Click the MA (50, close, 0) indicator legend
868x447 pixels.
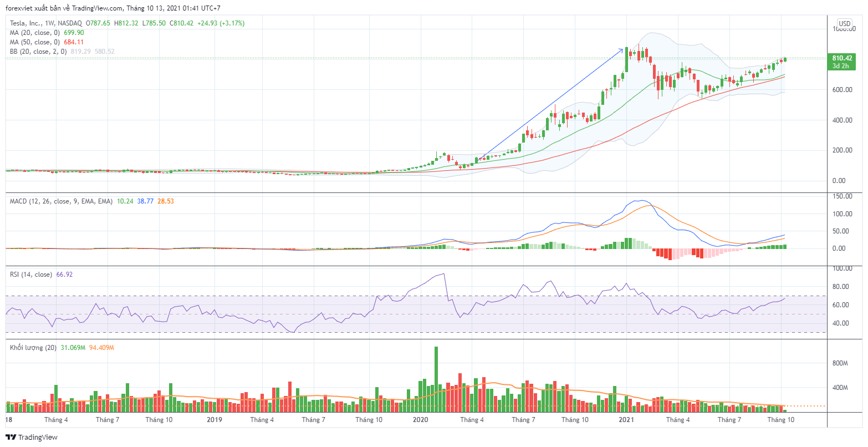pos(35,42)
